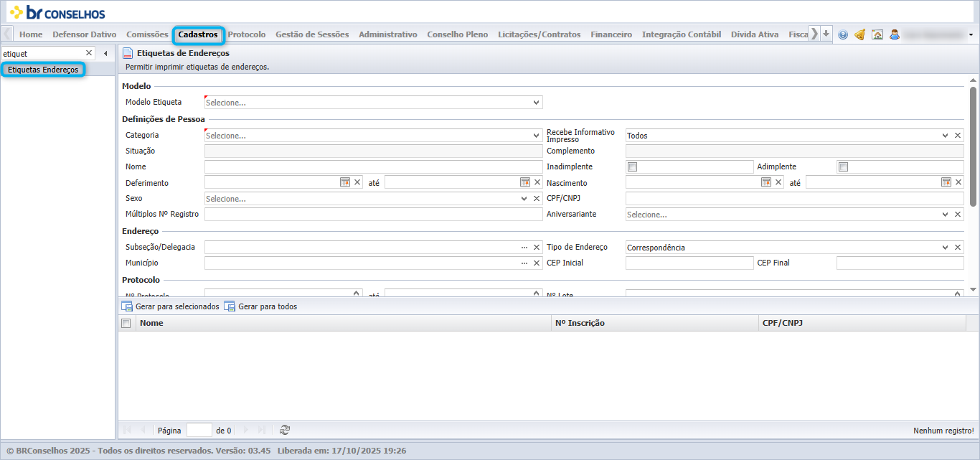Viewport: 980px width, 460px height.
Task: Sort the grid by Nº Inscrição column
Action: (x=654, y=323)
